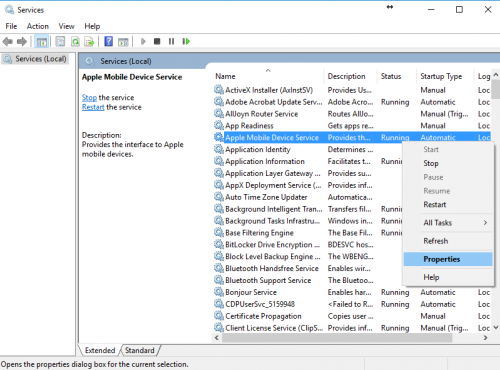Choose Help in the context menu
The height and width of the screenshot is (370, 500).
point(448,277)
